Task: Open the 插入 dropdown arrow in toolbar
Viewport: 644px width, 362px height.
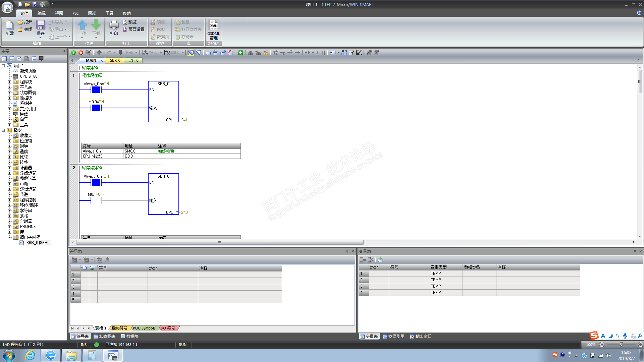Action: [161, 53]
